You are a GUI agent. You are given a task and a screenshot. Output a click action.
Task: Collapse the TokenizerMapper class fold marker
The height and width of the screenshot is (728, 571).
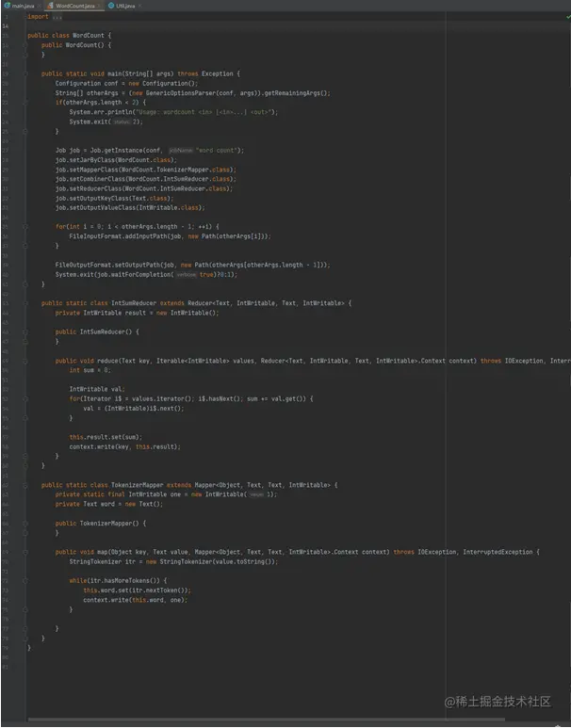click(x=25, y=485)
